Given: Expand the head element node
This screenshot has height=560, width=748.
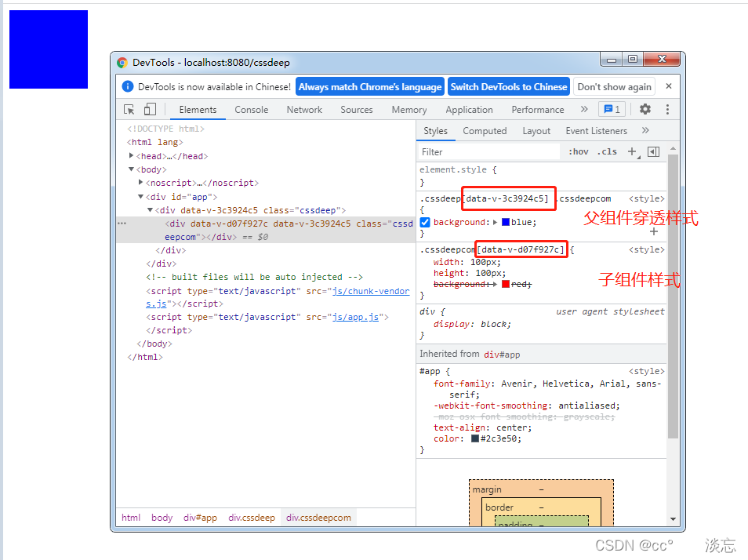Looking at the screenshot, I should 132,156.
